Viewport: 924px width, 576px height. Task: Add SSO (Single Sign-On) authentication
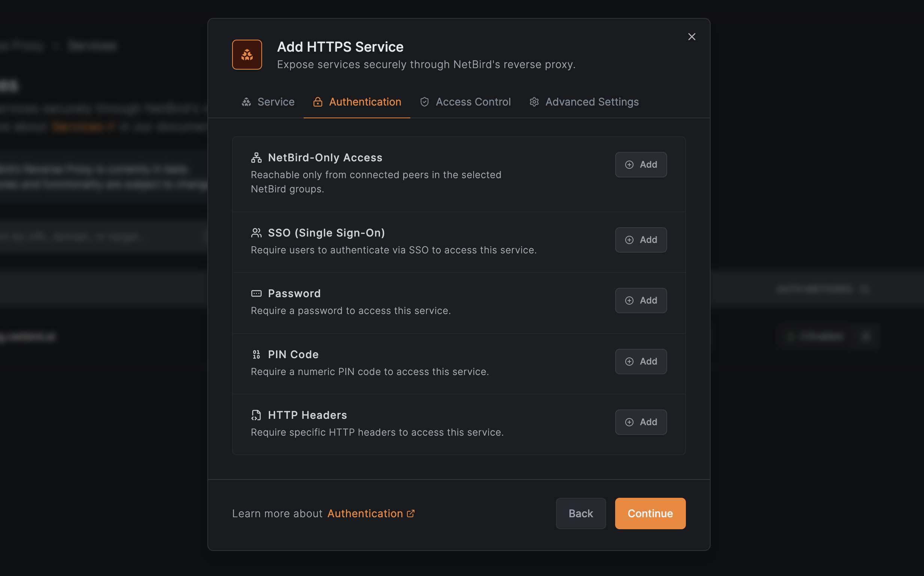point(641,240)
